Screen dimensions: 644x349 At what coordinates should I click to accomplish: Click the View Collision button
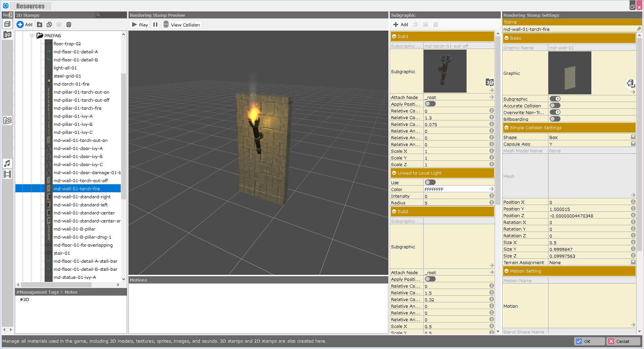(x=181, y=24)
